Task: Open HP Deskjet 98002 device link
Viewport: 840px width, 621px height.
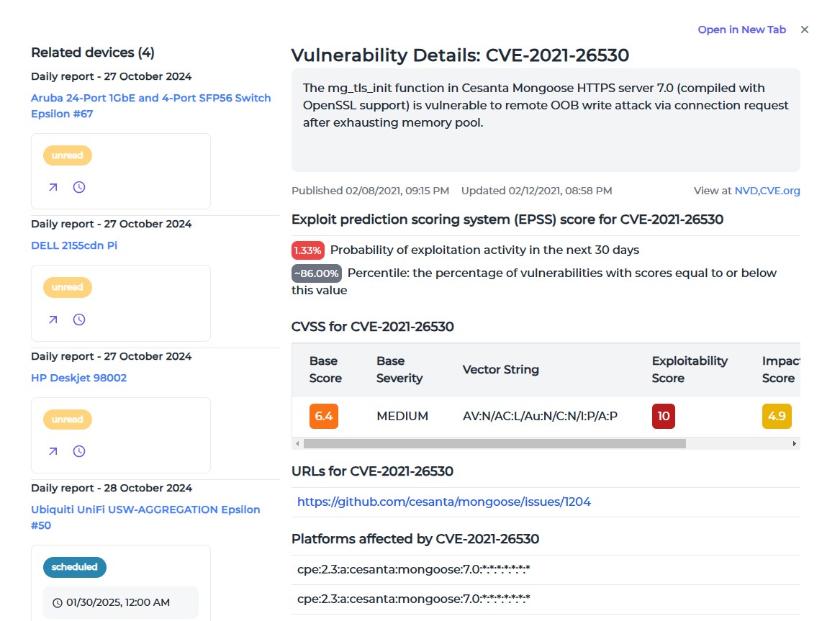Action: coord(78,378)
